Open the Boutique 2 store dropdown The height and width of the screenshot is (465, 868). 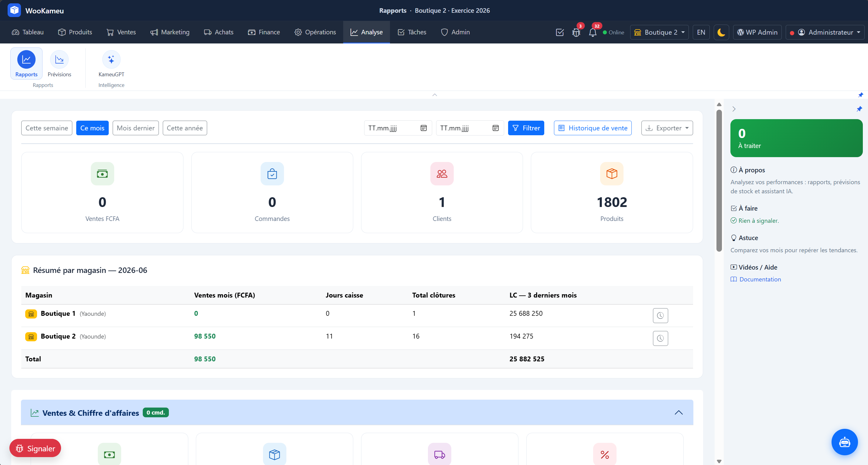pos(659,33)
